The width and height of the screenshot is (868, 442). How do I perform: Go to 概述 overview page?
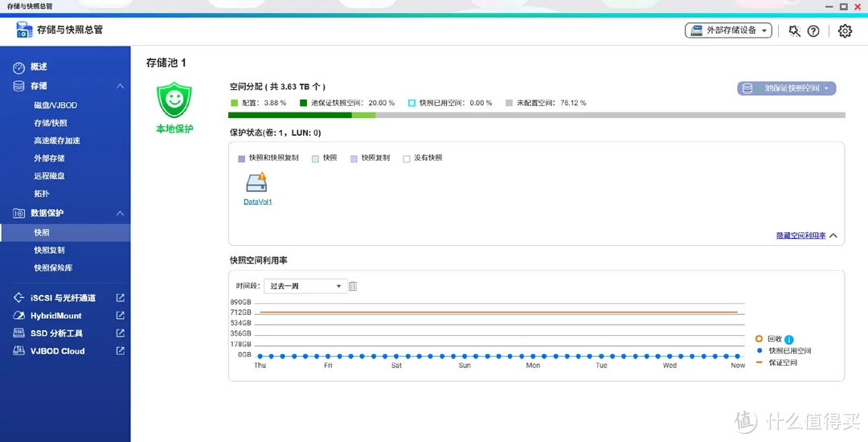click(39, 67)
